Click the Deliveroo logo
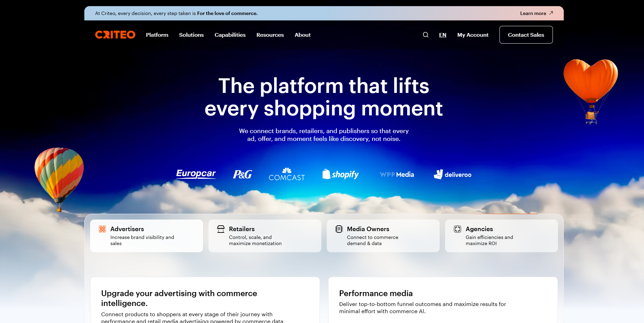The height and width of the screenshot is (323, 644). pyautogui.click(x=453, y=175)
